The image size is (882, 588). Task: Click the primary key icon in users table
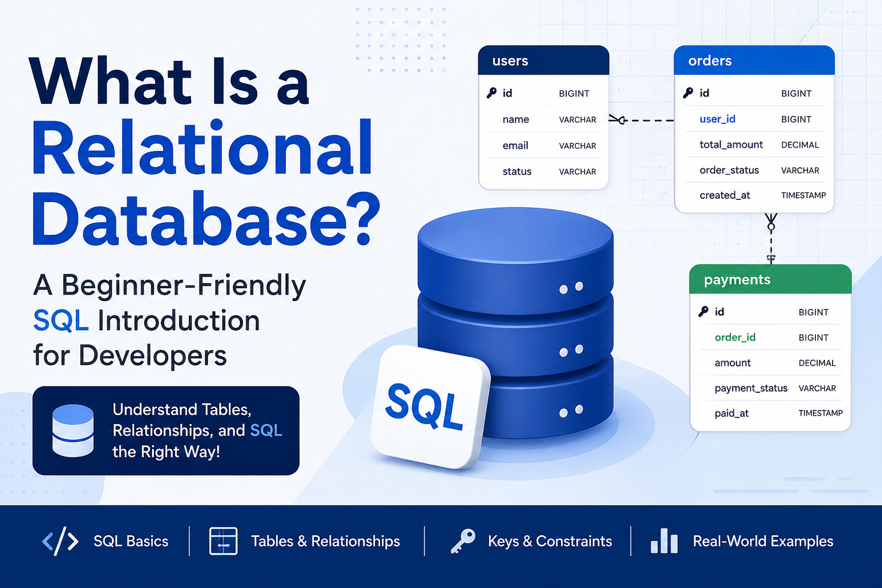coord(492,93)
